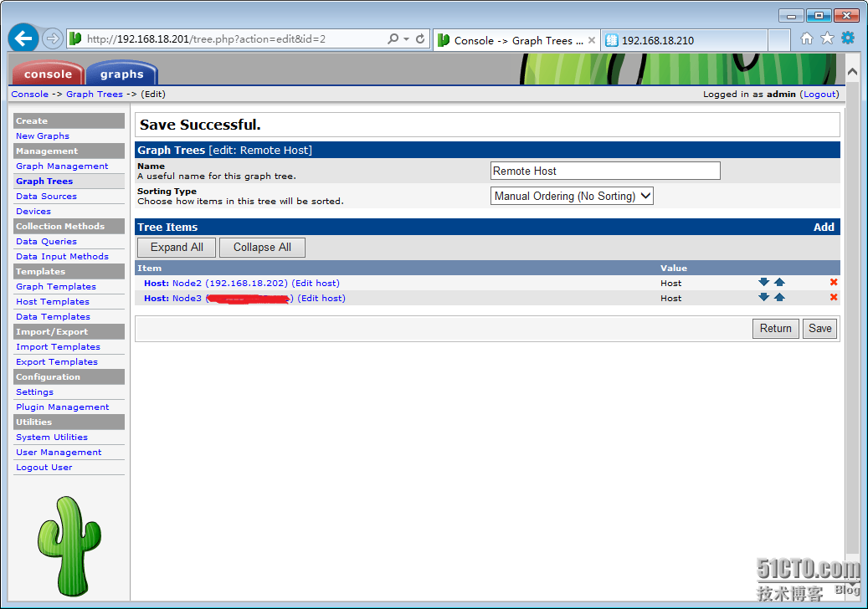Open User Management in sidebar
Image resolution: width=868 pixels, height=609 pixels.
(x=59, y=452)
